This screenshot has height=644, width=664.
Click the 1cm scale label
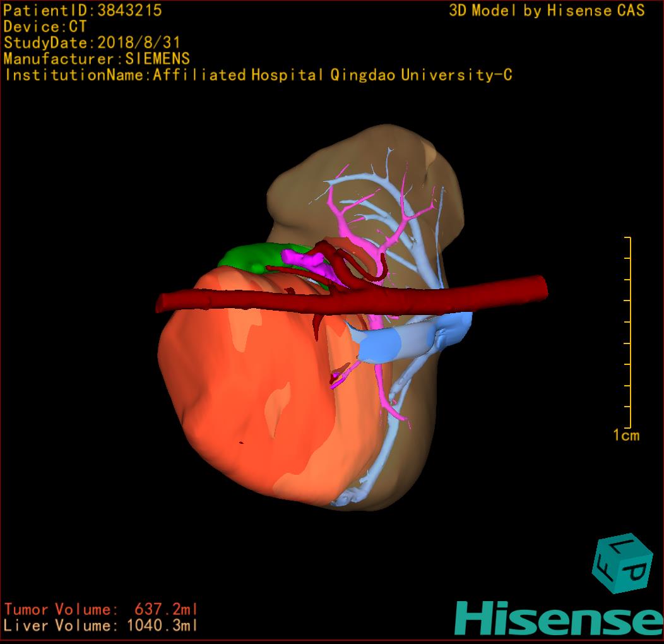(626, 435)
